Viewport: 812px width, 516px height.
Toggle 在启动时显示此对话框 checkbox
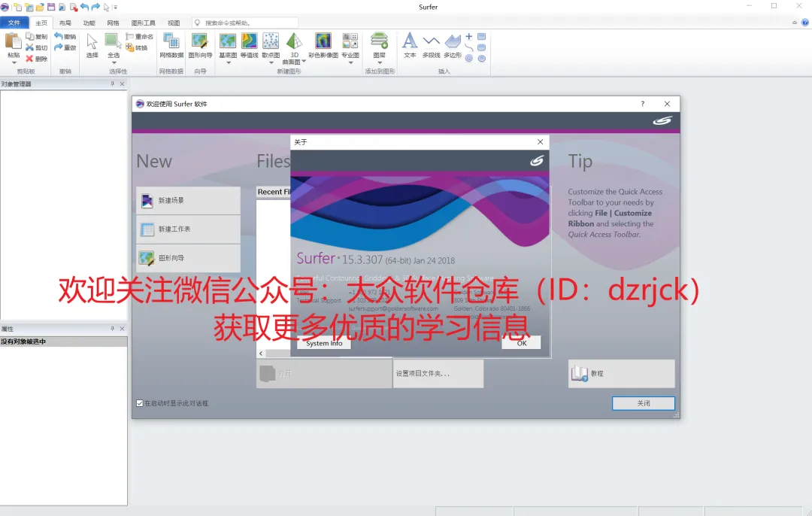click(140, 403)
